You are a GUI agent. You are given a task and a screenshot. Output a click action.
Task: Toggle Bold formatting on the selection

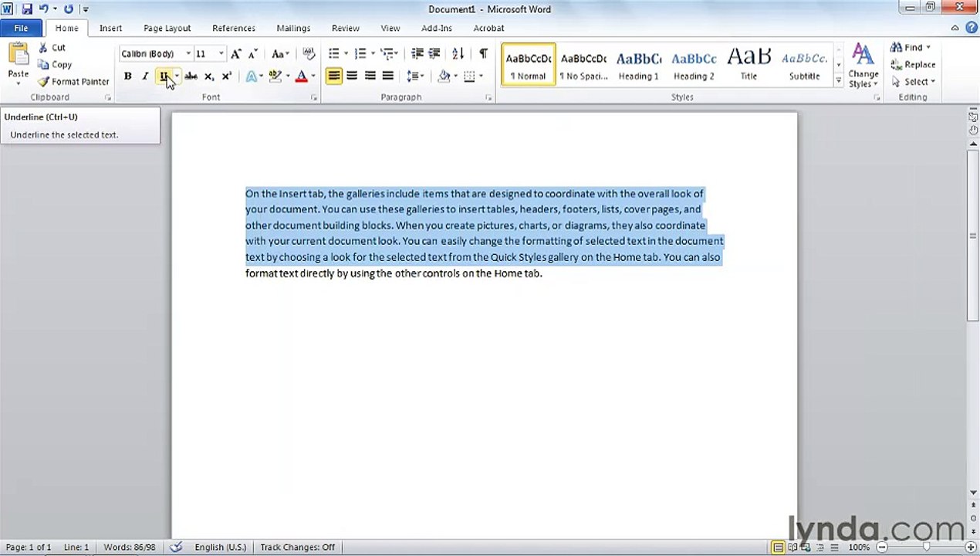pos(127,76)
